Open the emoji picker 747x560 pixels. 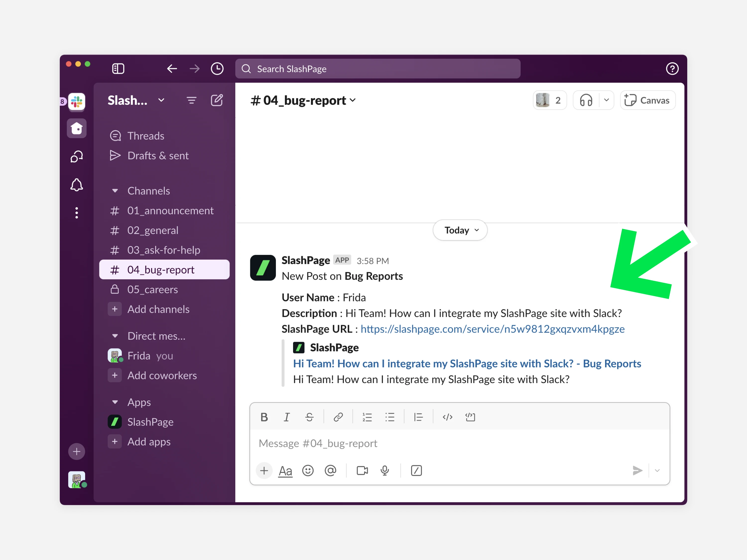point(308,470)
